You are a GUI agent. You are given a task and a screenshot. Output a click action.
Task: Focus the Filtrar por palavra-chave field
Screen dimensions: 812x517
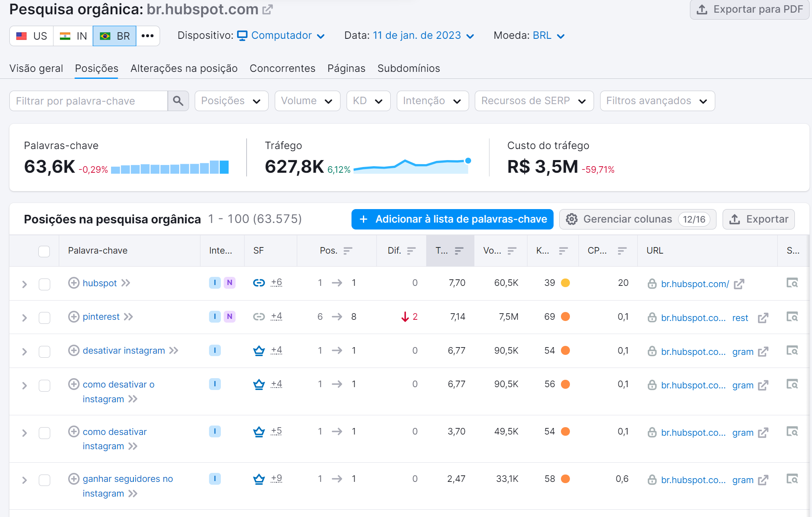(89, 101)
